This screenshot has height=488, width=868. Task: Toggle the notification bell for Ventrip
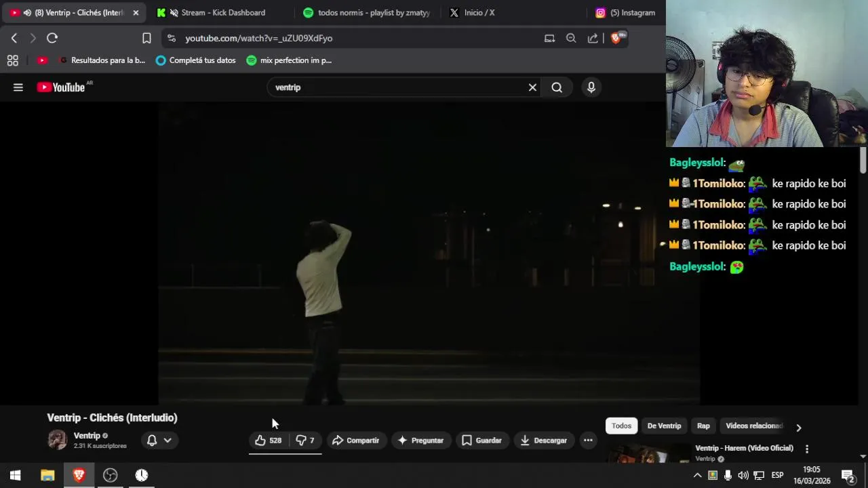click(x=152, y=441)
